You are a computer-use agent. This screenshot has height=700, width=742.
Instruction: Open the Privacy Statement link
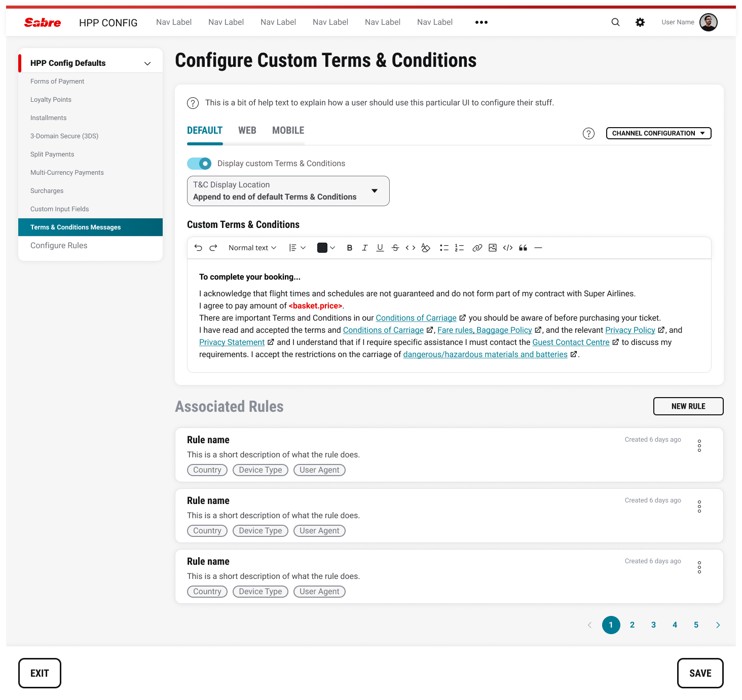pyautogui.click(x=232, y=342)
